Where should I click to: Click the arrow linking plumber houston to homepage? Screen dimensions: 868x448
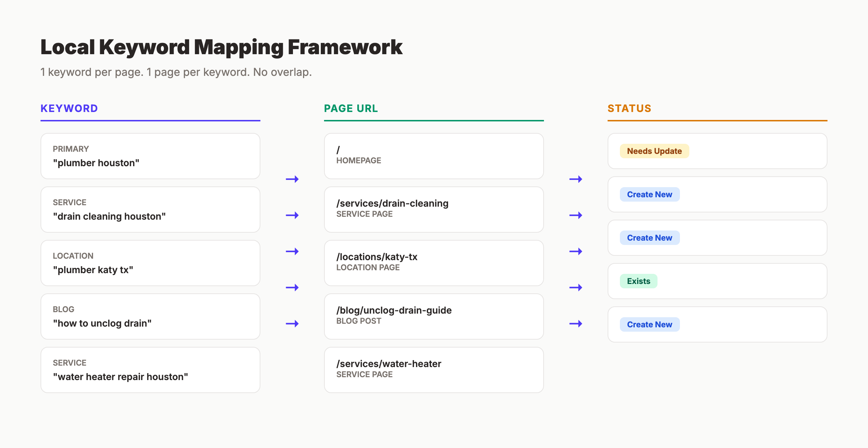coord(292,179)
